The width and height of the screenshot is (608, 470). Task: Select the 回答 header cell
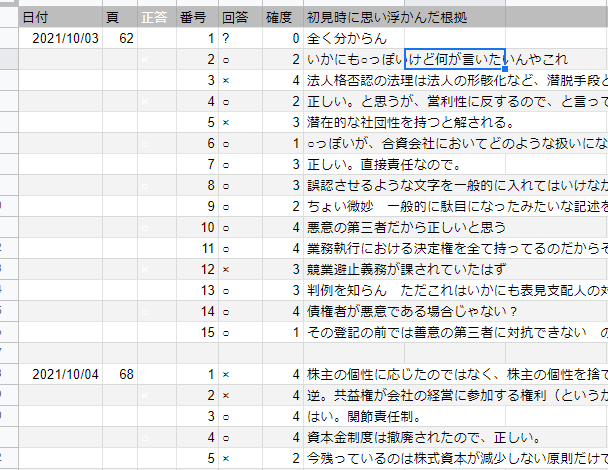coord(240,17)
